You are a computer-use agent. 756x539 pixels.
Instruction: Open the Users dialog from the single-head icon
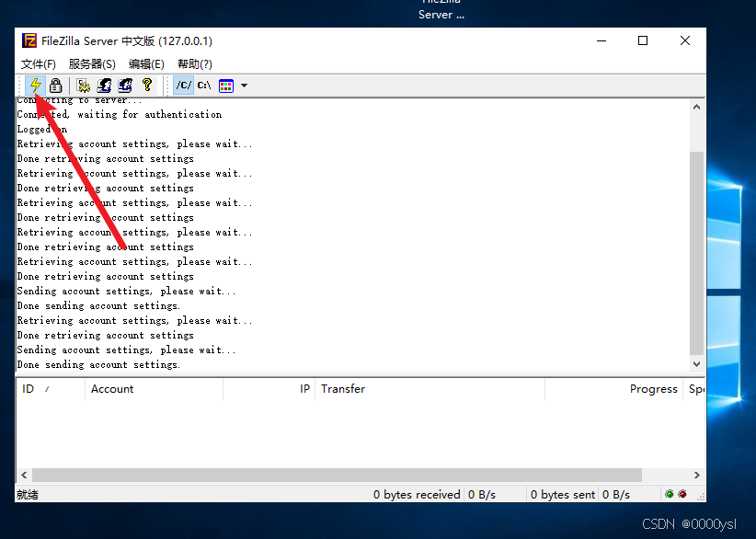(x=105, y=86)
